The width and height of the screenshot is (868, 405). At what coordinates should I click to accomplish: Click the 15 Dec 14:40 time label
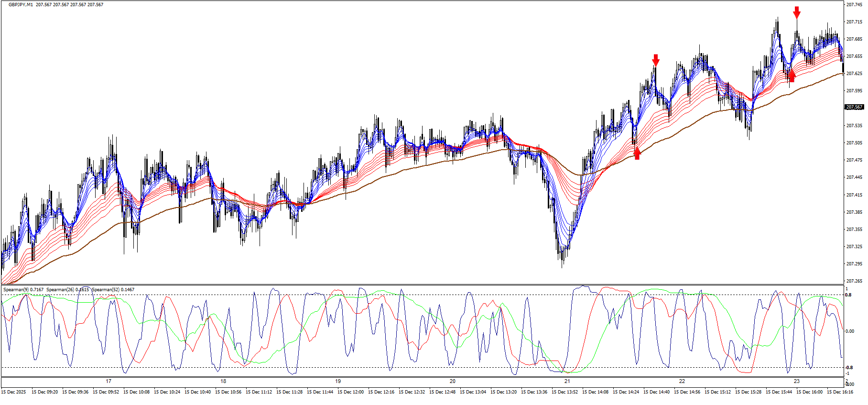[x=656, y=392]
